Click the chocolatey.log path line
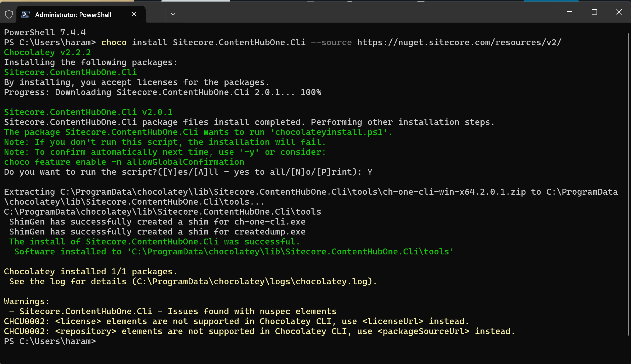Viewport: 631px width, 364px height. pyautogui.click(x=193, y=282)
